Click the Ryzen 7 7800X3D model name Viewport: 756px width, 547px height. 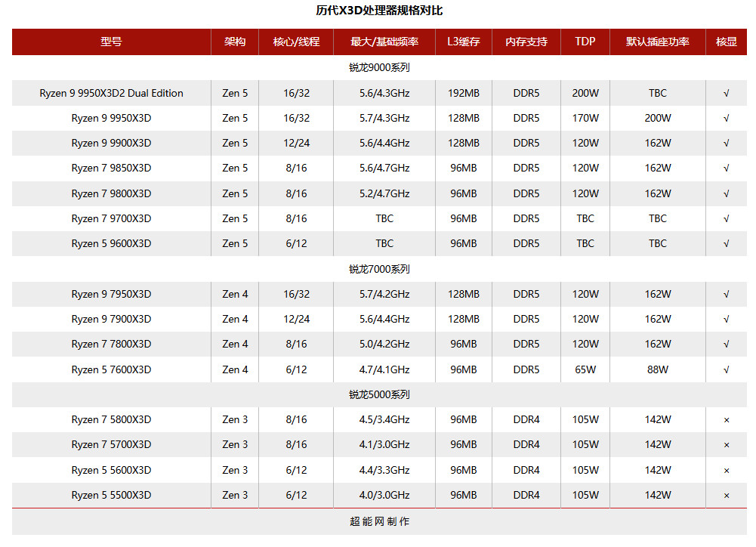[110, 344]
